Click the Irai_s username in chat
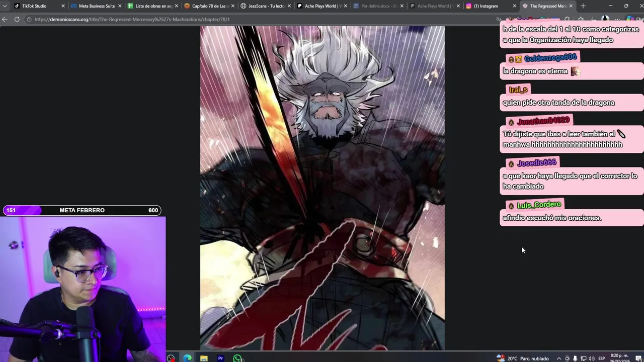This screenshot has height=362, width=644. pos(518,89)
